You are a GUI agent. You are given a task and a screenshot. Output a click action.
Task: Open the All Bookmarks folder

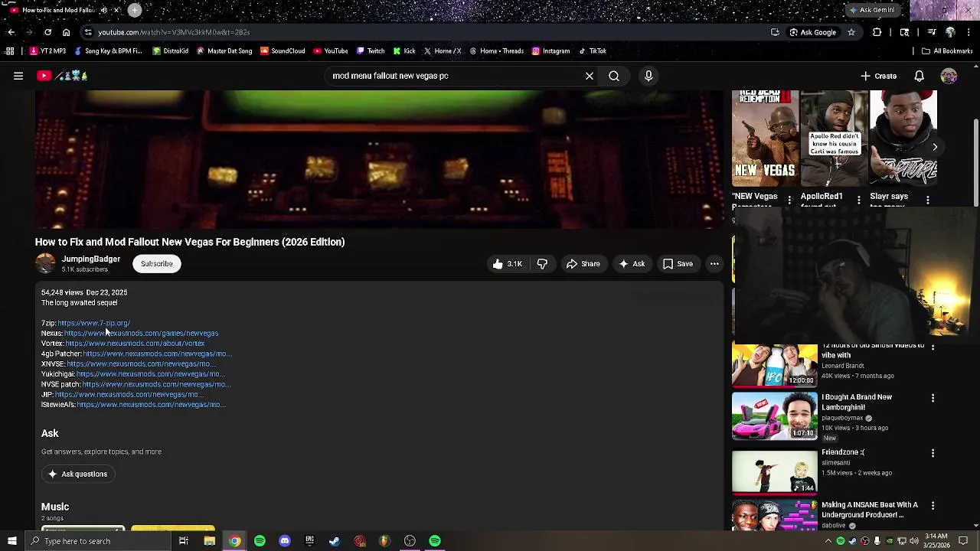(x=946, y=51)
